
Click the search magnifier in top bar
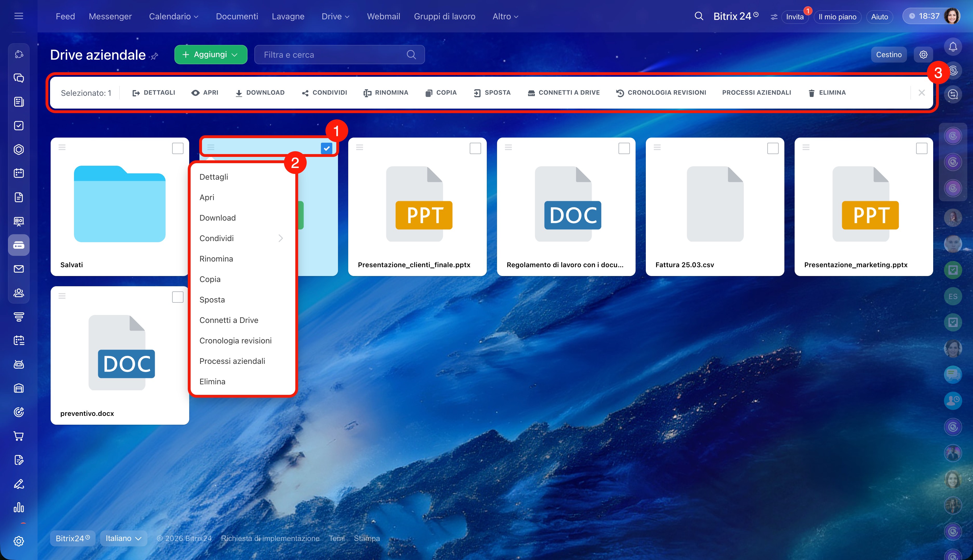698,16
